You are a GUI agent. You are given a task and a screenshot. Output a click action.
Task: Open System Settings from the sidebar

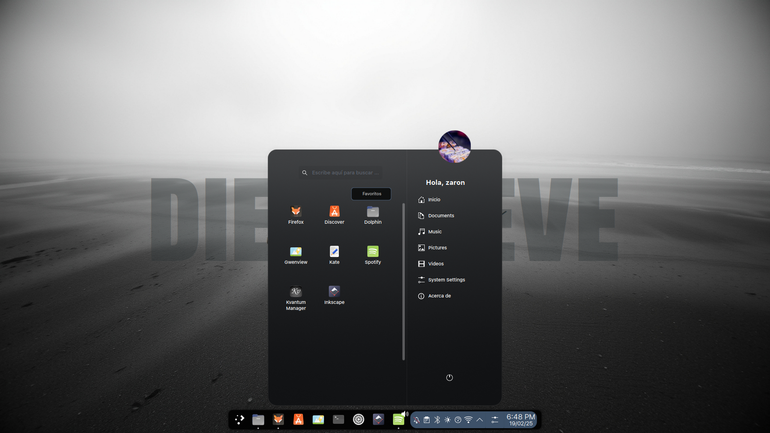click(441, 280)
